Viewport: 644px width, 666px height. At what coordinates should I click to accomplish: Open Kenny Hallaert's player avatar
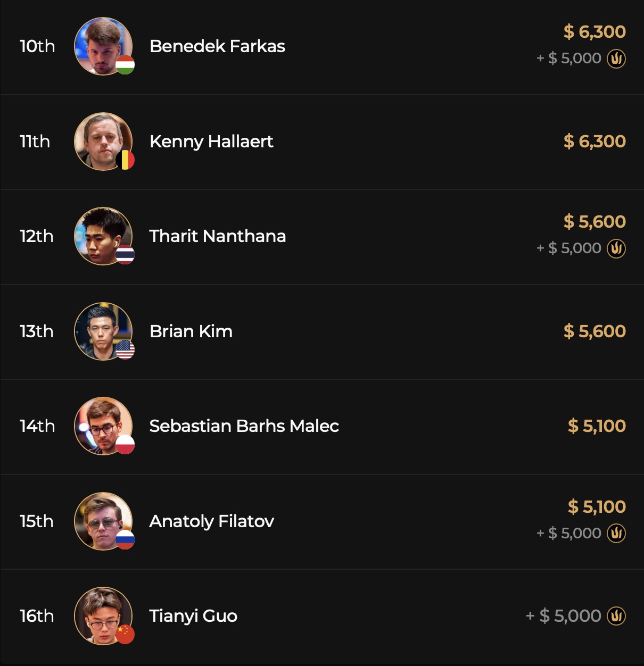102,140
